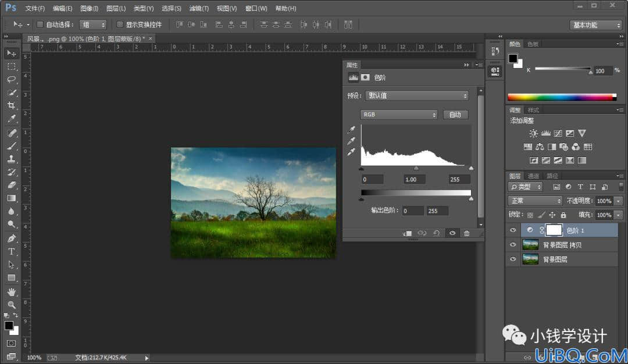Open the 图像(I) menu
The width and height of the screenshot is (628, 364).
coord(89,8)
